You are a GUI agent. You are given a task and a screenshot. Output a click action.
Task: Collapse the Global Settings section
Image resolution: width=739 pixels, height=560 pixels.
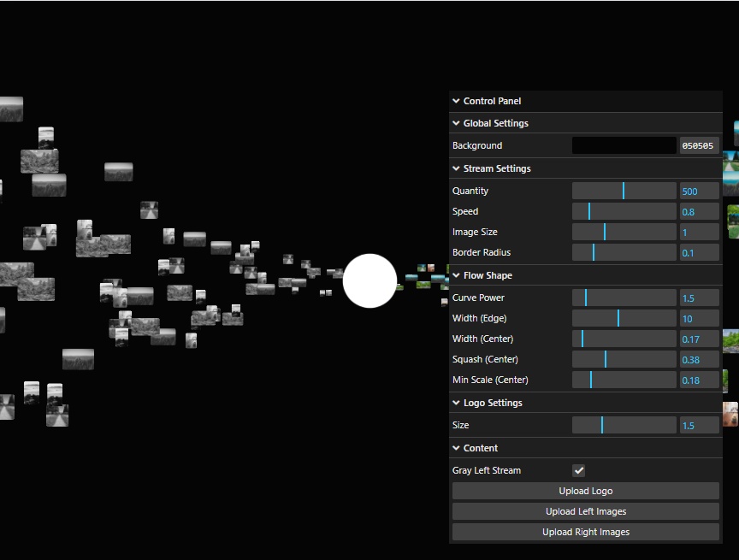pyautogui.click(x=495, y=123)
